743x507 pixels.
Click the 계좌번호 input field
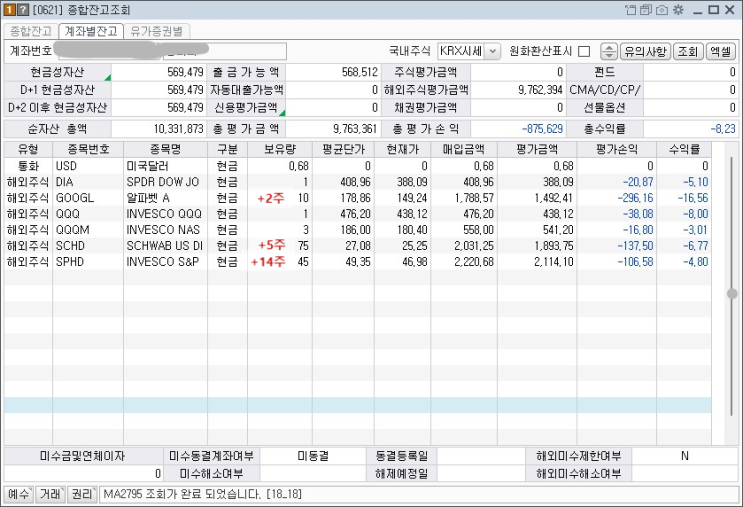click(x=170, y=51)
